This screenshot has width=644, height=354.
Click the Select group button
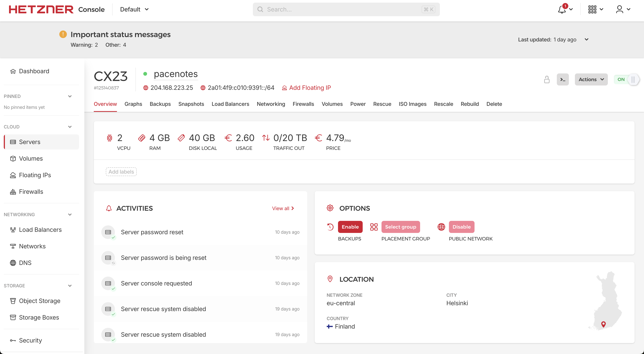[401, 227]
